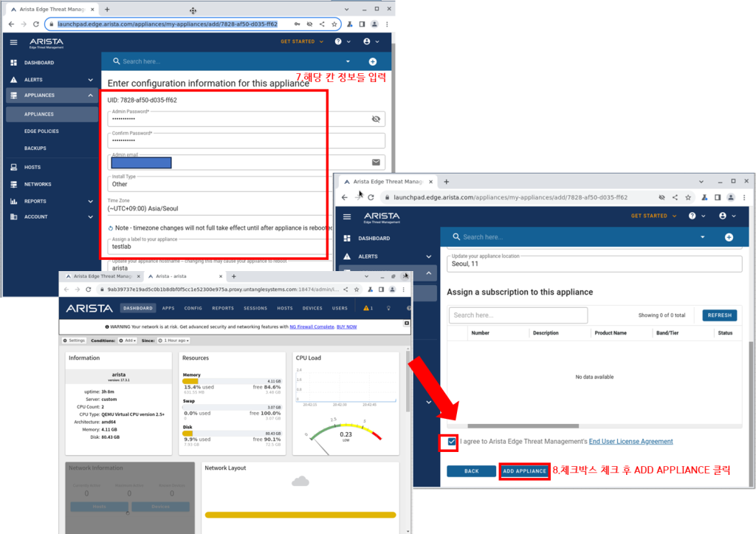Open user account icon in subscription window header
The height and width of the screenshot is (534, 756).
[723, 216]
